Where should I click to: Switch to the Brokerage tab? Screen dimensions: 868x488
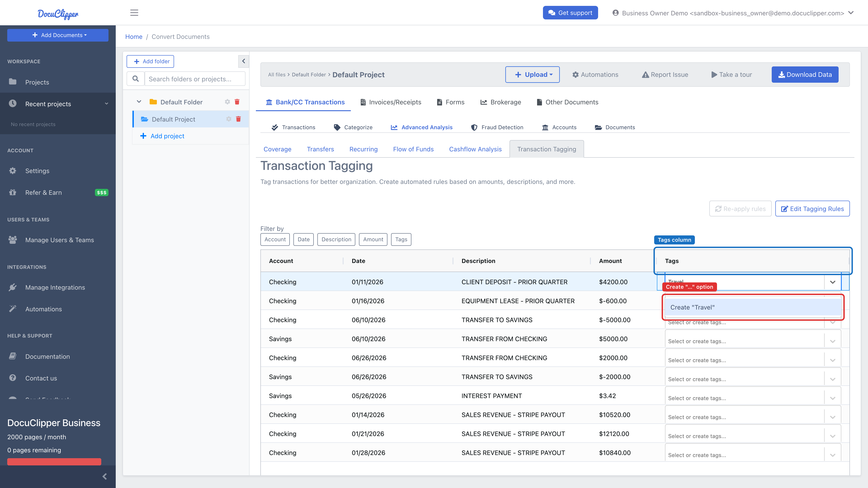point(501,102)
